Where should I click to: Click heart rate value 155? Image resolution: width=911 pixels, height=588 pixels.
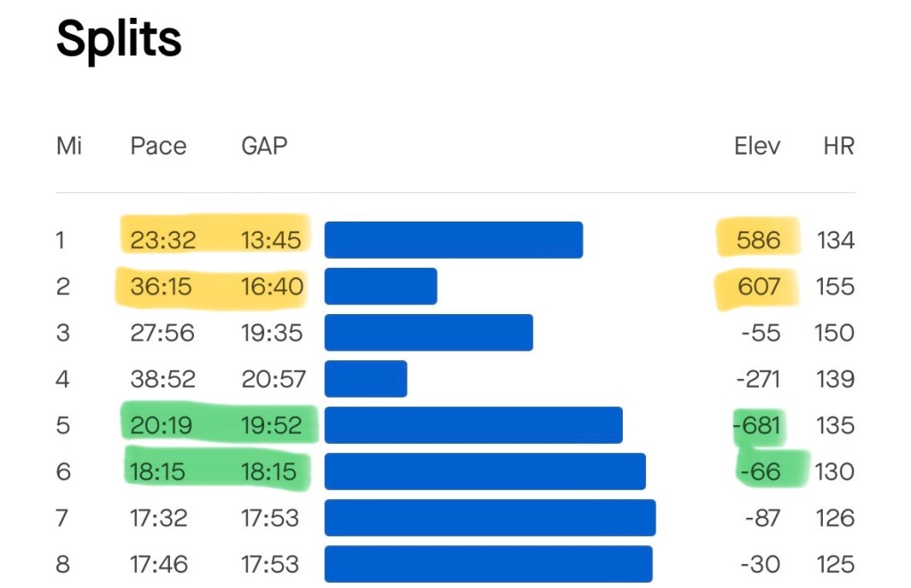tap(835, 286)
